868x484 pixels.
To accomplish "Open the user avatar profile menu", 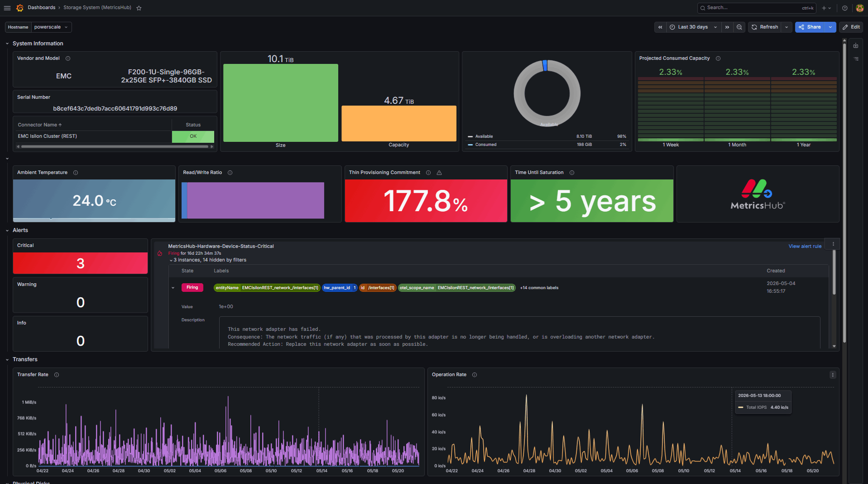I will tap(859, 8).
